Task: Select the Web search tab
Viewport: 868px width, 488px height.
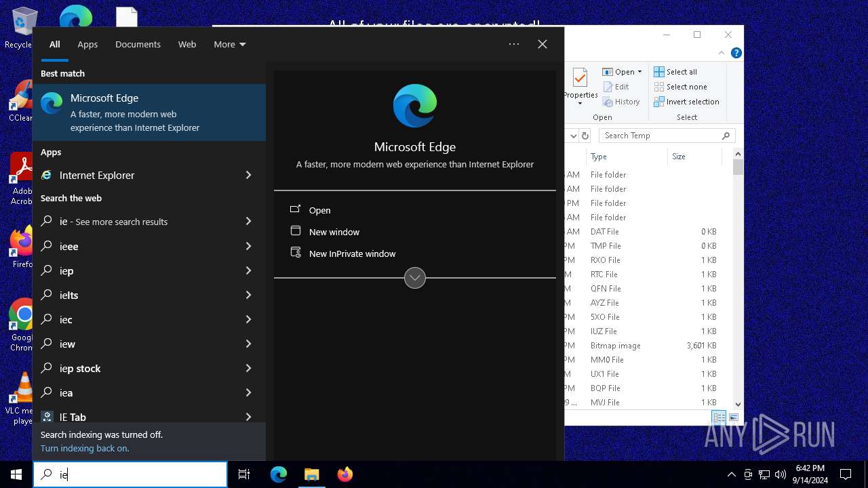Action: [x=187, y=44]
